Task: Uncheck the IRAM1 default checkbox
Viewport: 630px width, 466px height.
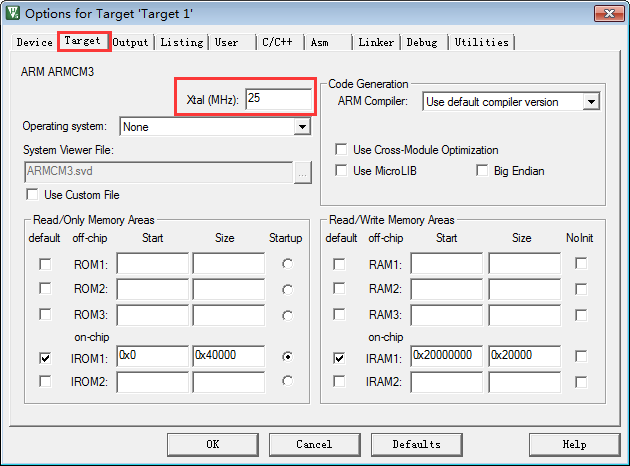Action: tap(339, 358)
